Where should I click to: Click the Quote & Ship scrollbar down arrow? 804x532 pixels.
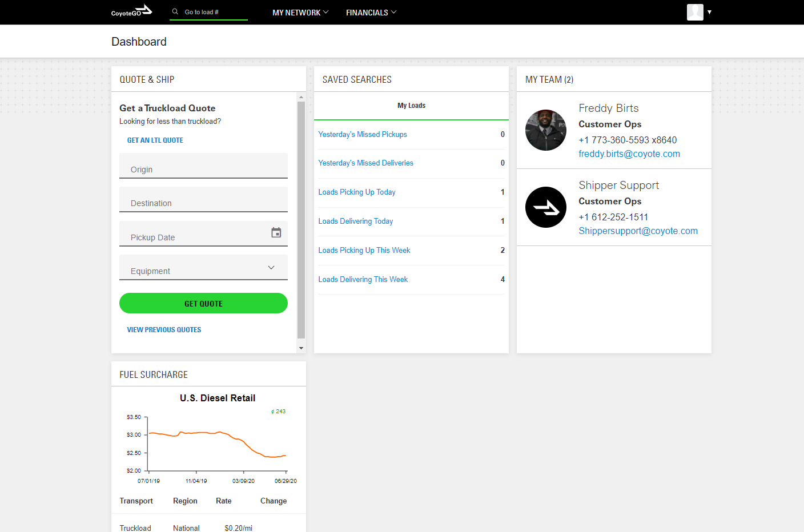[301, 348]
